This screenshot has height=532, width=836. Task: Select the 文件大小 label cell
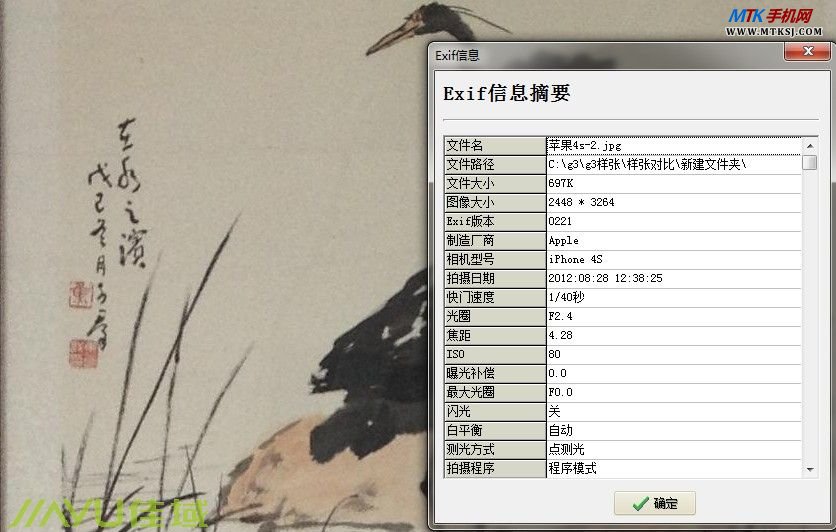[495, 183]
